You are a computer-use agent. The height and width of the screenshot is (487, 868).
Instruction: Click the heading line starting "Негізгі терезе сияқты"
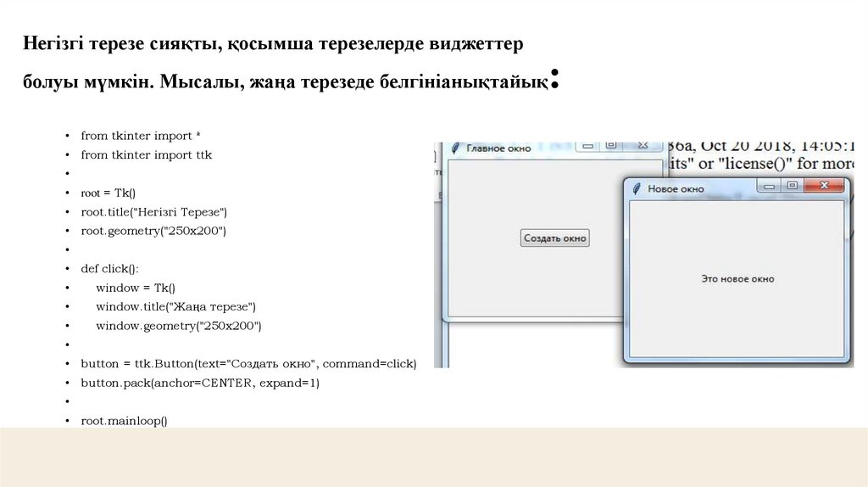pos(273,43)
